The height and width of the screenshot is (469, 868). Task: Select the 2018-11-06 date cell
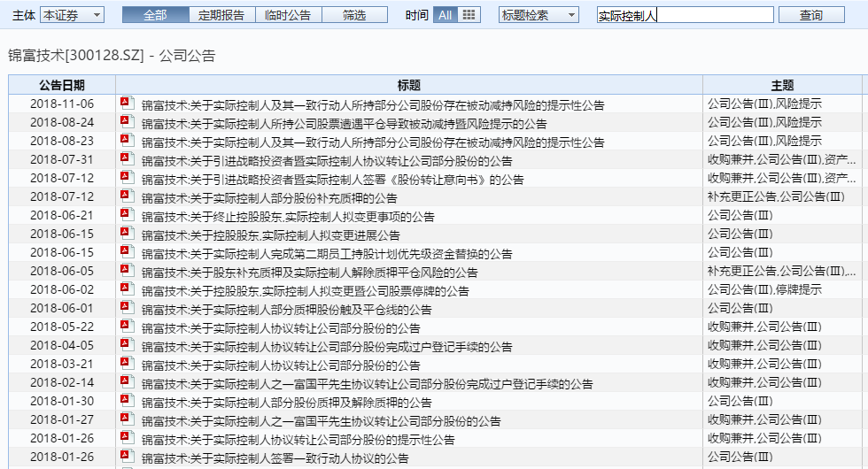point(62,104)
